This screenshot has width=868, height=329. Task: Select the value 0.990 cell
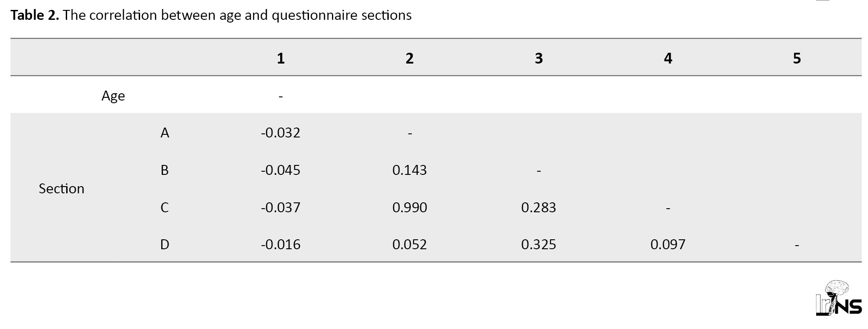409,207
